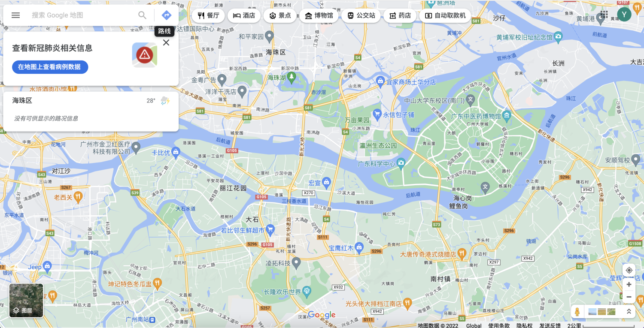Open the hamburger main menu

[x=15, y=15]
